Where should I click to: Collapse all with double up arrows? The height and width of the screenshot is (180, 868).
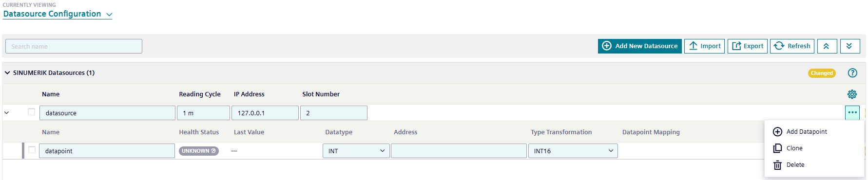pyautogui.click(x=827, y=46)
